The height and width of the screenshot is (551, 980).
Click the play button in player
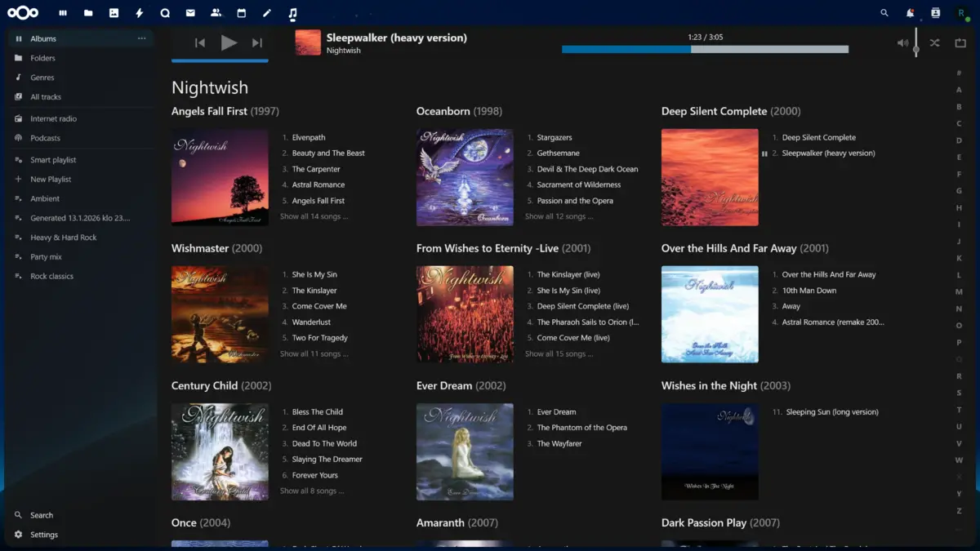pos(229,43)
